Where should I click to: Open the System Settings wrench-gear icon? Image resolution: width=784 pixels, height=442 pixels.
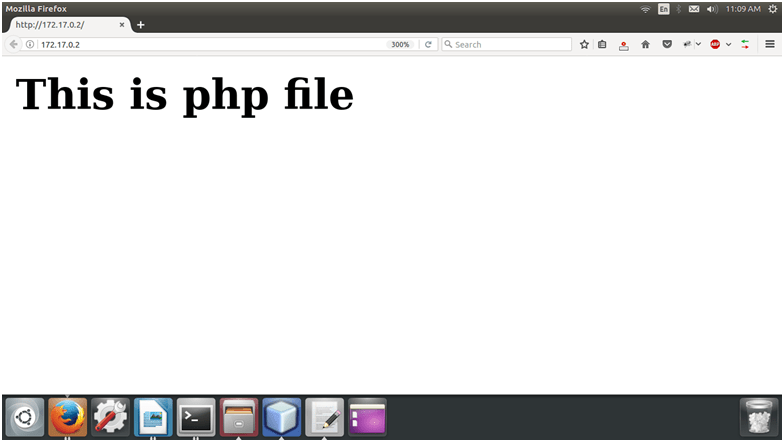[110, 417]
